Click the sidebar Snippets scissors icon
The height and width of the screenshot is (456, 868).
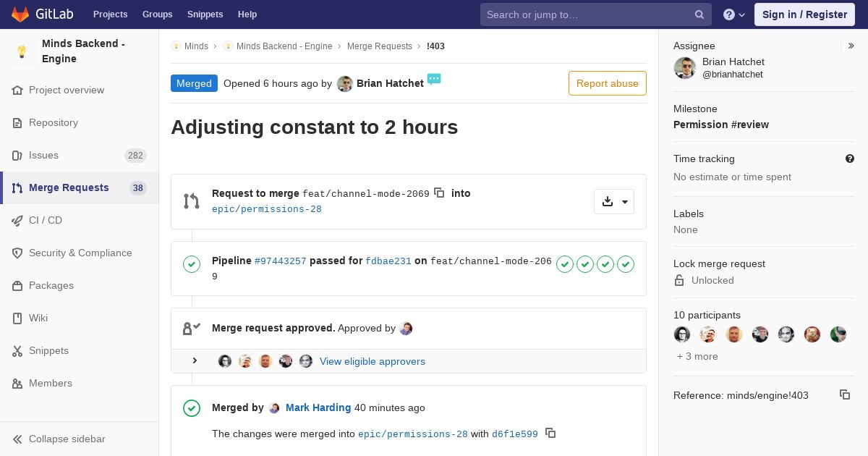coord(17,351)
